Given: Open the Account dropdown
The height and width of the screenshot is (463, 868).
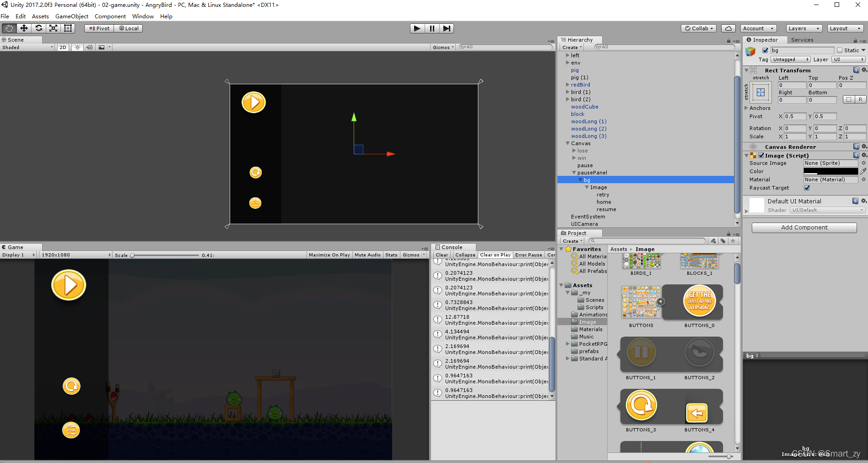Looking at the screenshot, I should [759, 28].
